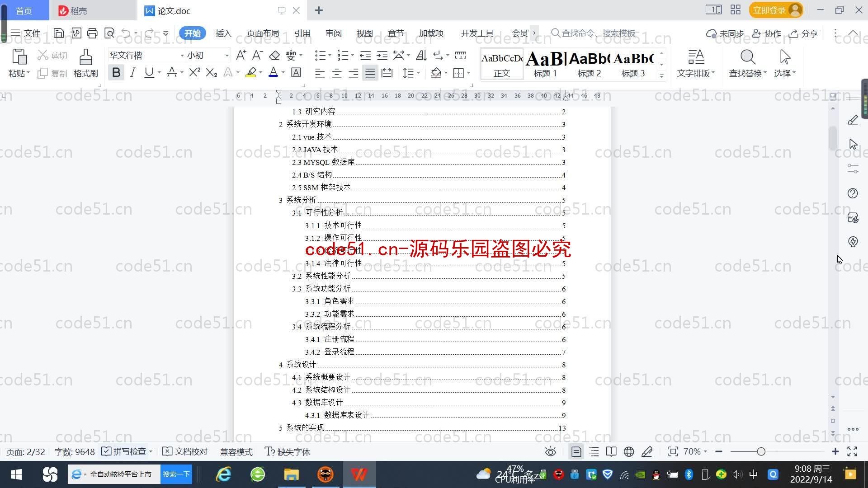
Task: Open the 插入 menu tab
Action: [224, 33]
